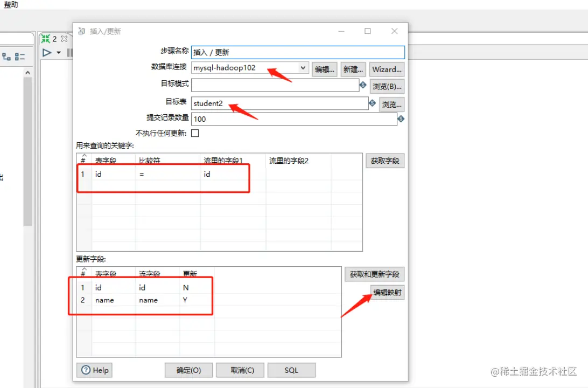Maximize the 插入/更新 dialog window
588x388 pixels.
[367, 31]
